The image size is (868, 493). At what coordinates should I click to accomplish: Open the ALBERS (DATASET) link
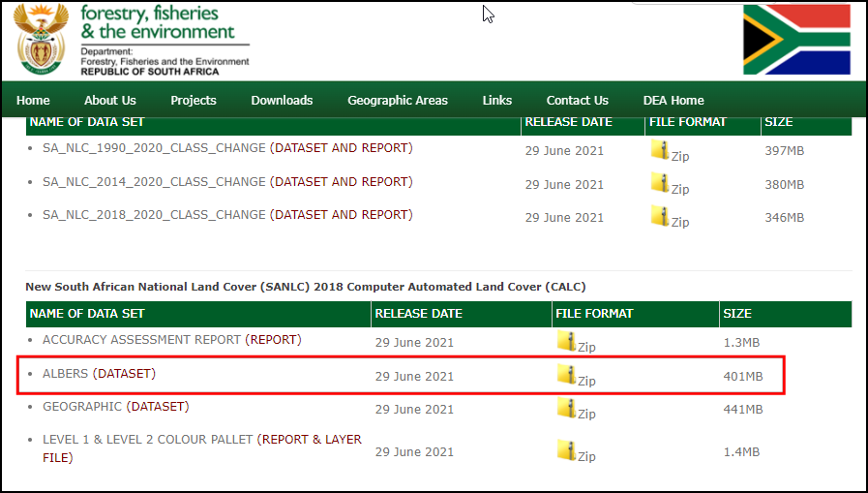pos(99,374)
